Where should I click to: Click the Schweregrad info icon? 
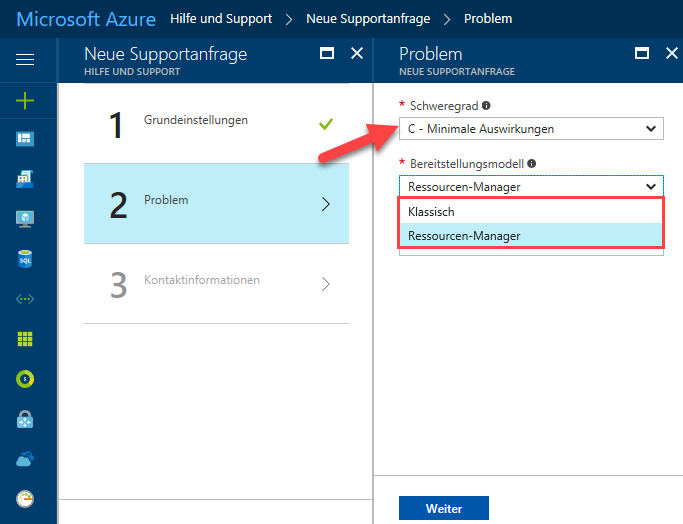(486, 105)
